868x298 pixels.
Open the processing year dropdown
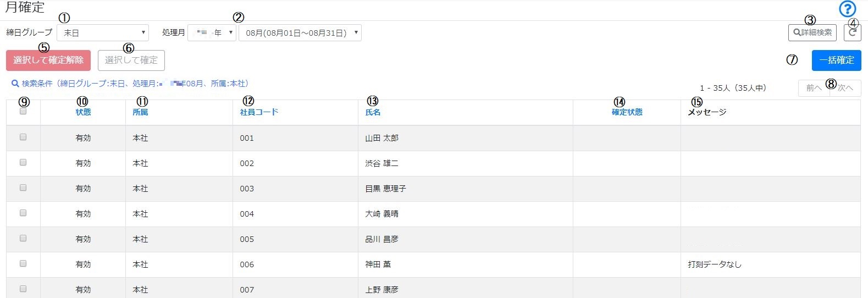212,33
